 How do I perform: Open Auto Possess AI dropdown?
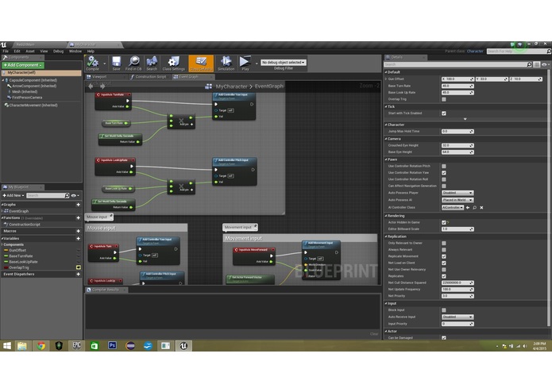pos(457,200)
